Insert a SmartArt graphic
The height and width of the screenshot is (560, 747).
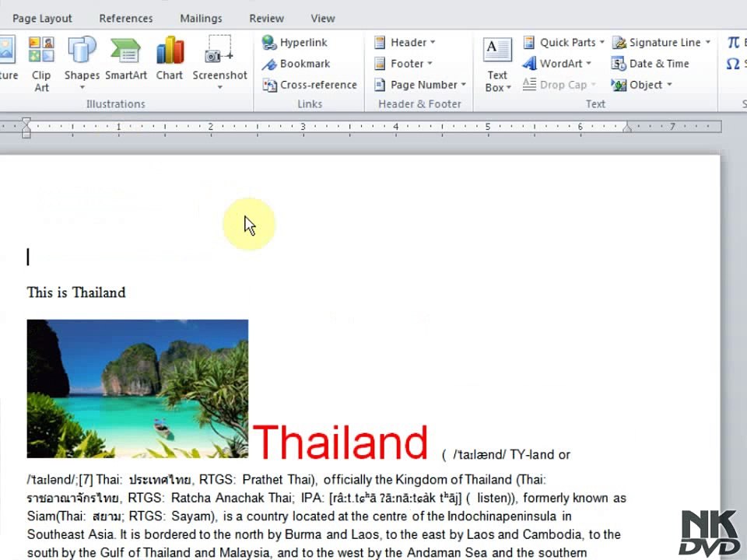coord(126,58)
